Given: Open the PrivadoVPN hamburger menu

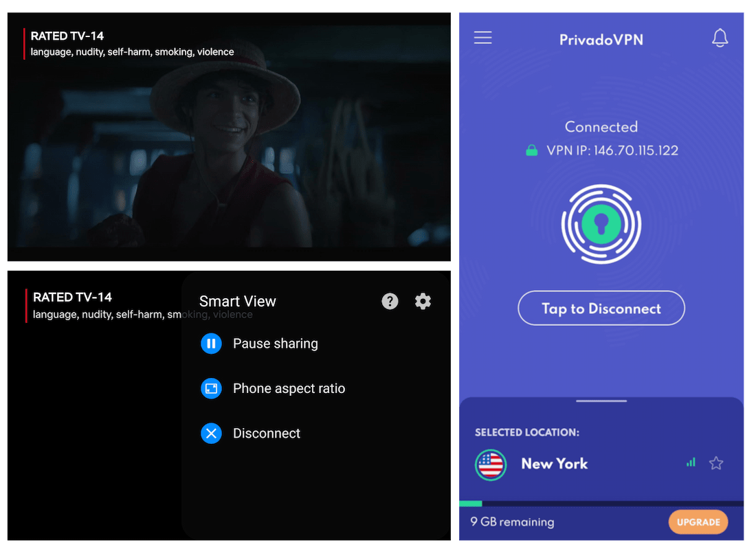Looking at the screenshot, I should click(482, 38).
